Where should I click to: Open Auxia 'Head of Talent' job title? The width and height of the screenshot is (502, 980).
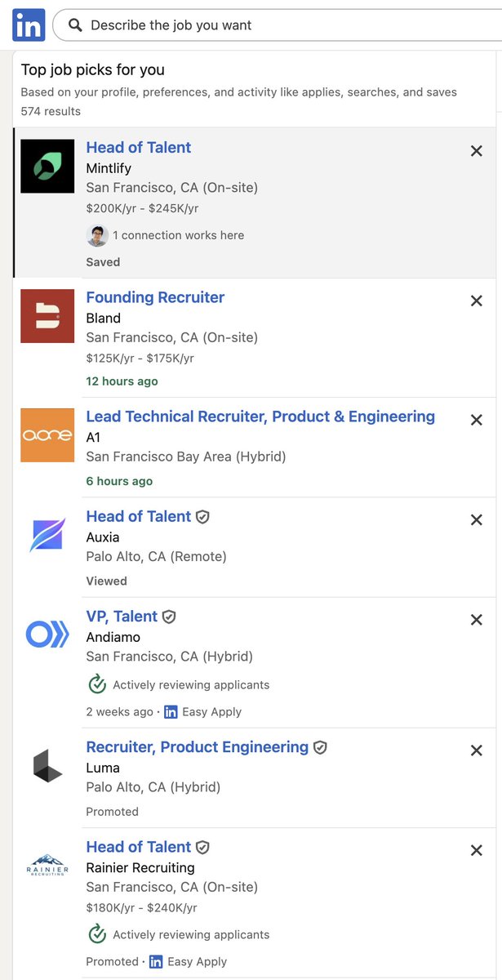[139, 516]
